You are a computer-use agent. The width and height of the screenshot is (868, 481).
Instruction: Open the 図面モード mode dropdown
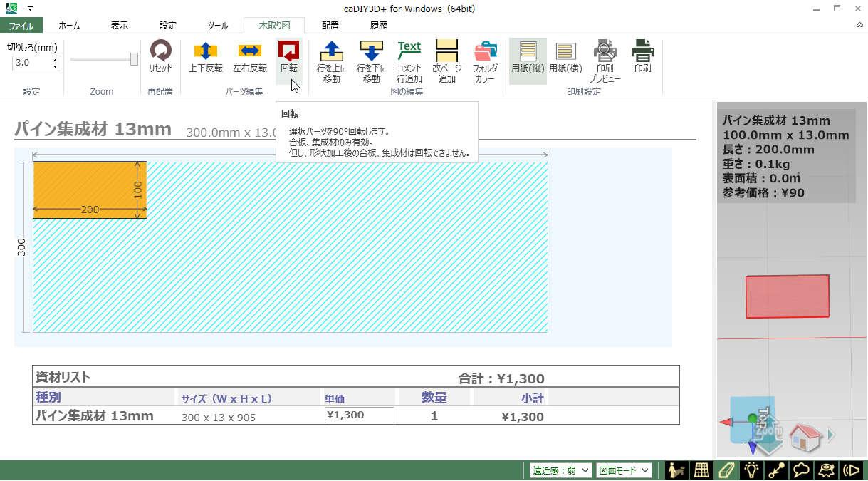click(x=624, y=470)
